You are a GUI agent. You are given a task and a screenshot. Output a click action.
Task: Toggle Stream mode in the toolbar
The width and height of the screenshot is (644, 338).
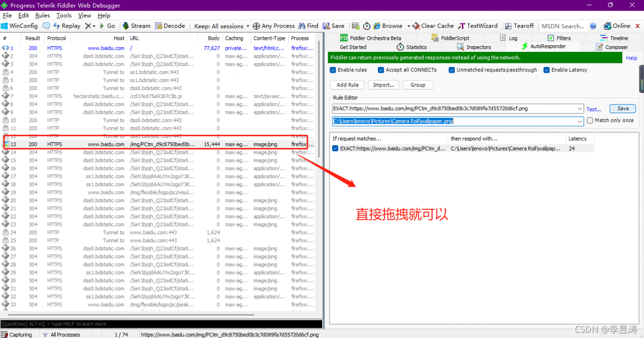click(136, 26)
